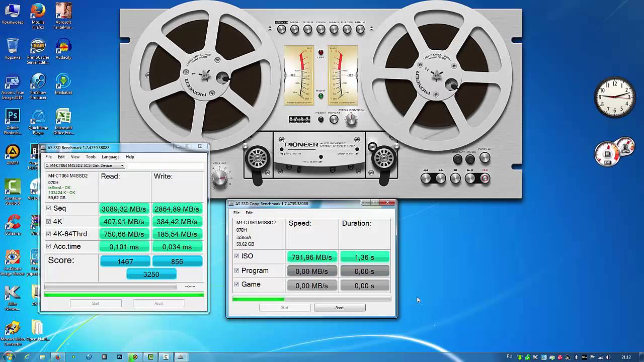Click the RESET counter button
Viewport: 644px width, 362px height.
point(320,120)
